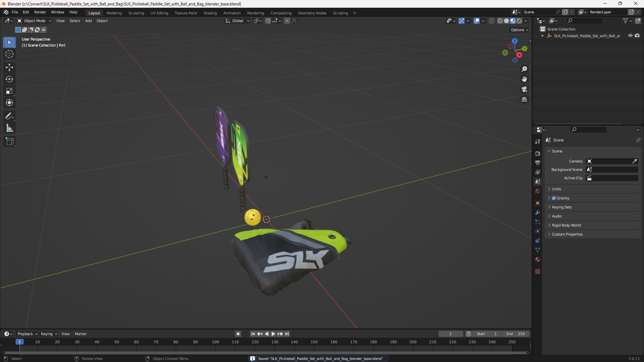
Task: Open the Add menu in viewport
Action: 88,21
